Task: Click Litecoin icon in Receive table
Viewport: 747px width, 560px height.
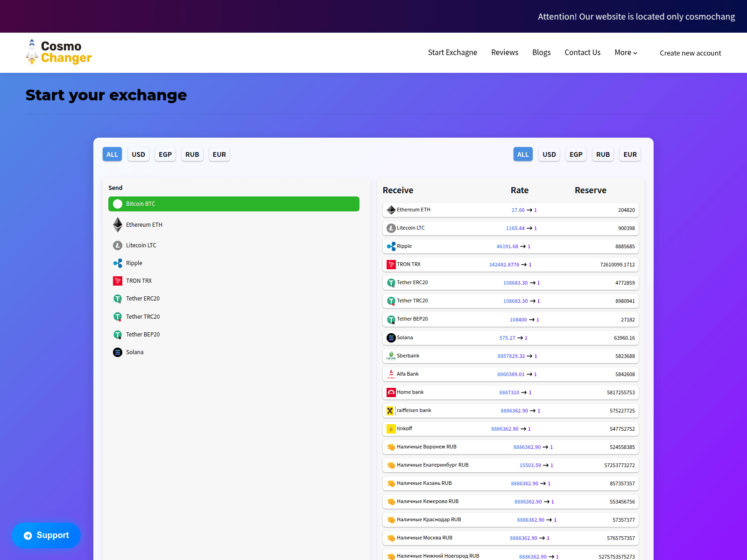Action: click(391, 228)
